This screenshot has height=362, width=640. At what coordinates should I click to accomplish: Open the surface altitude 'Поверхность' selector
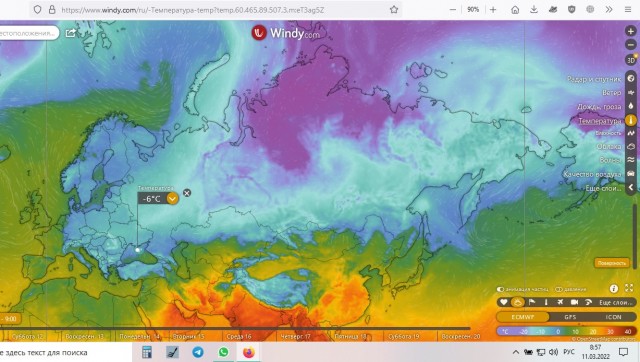(612, 263)
